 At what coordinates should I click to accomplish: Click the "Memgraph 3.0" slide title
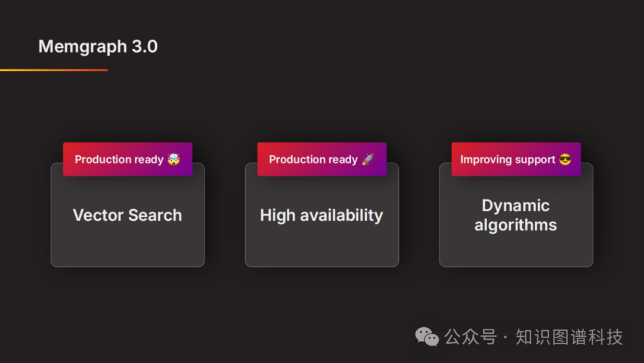click(98, 47)
